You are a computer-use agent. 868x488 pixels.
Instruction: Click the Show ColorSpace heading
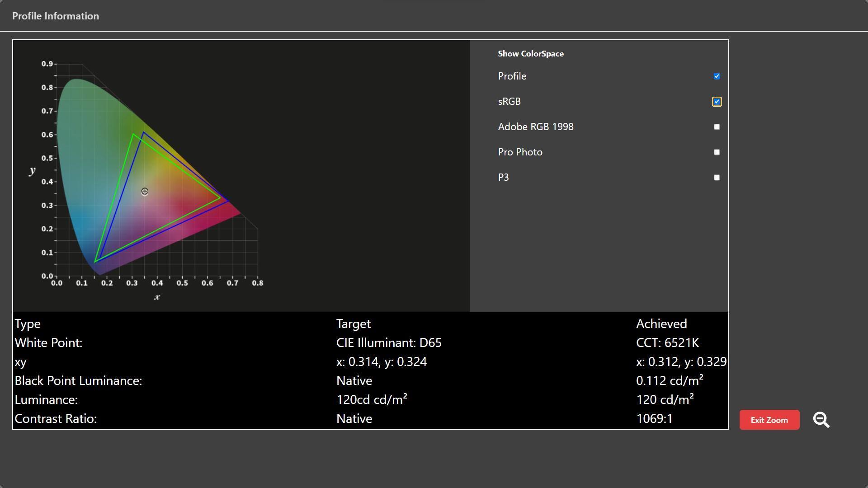pyautogui.click(x=530, y=54)
